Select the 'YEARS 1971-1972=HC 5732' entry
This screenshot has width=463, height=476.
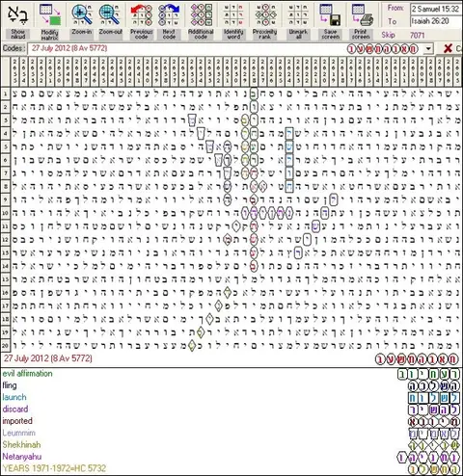pyautogui.click(x=54, y=468)
